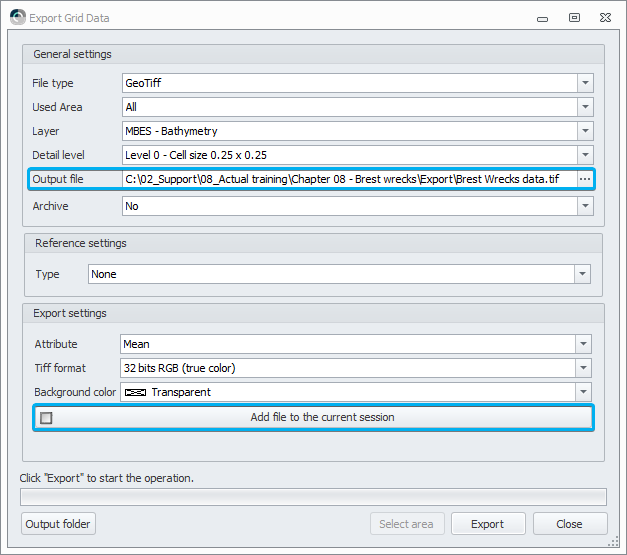627x555 pixels.
Task: Open the Archive dropdown
Action: (586, 206)
